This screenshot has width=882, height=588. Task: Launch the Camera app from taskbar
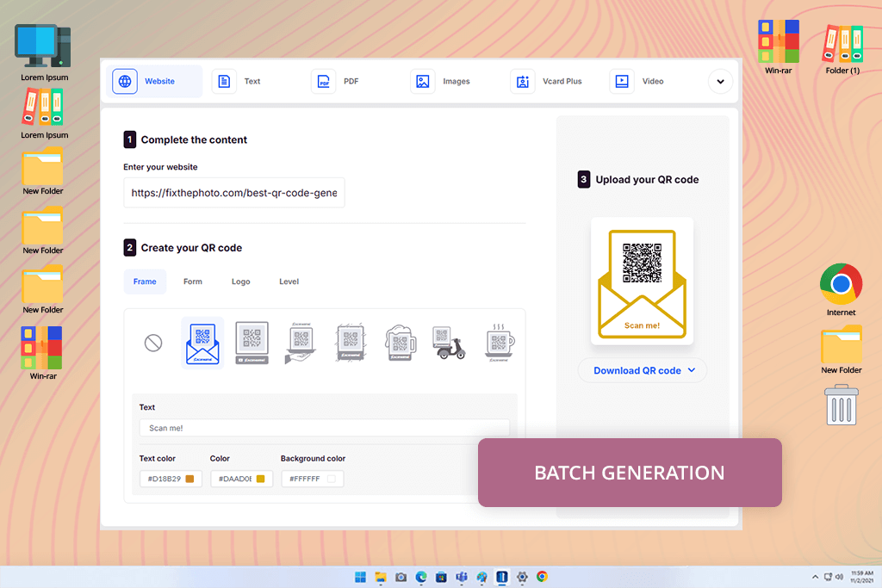point(401,578)
